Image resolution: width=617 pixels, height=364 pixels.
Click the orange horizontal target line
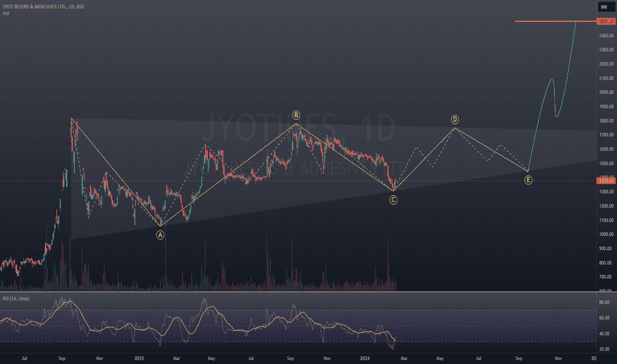[555, 21]
